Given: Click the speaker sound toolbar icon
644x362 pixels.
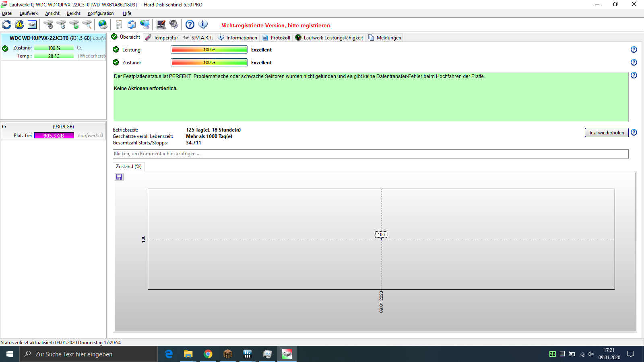Looking at the screenshot, I should click(x=174, y=25).
